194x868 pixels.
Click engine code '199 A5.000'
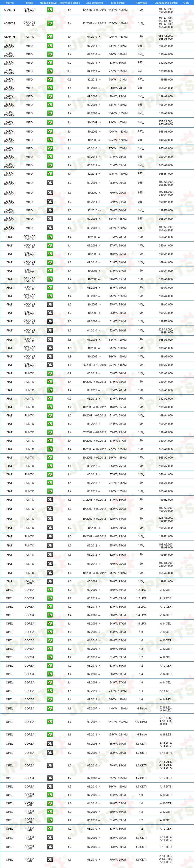tap(166, 356)
